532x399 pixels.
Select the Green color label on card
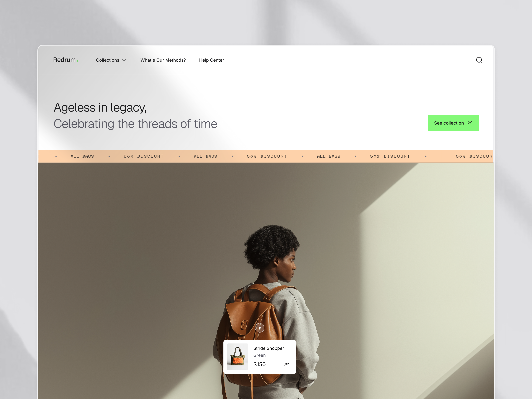259,355
